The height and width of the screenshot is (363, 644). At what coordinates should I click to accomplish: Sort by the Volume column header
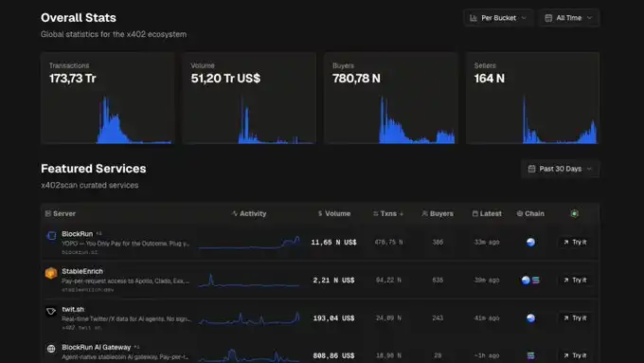334,214
